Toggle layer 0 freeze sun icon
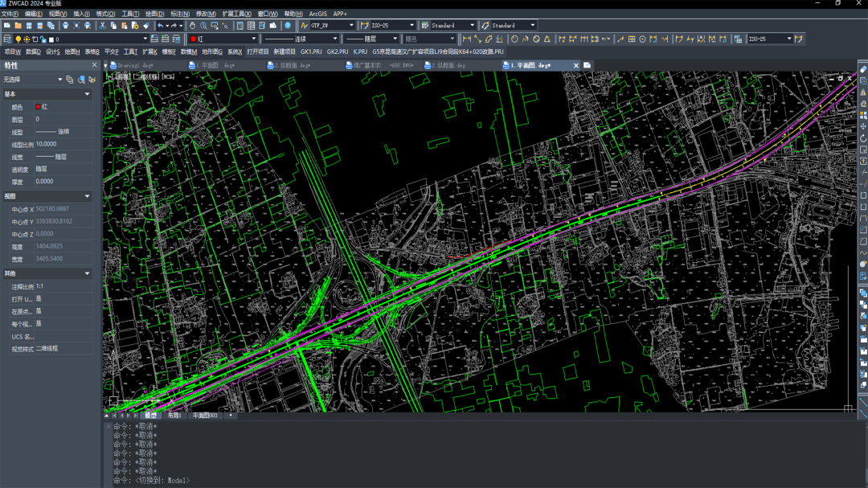The height and width of the screenshot is (488, 868). click(26, 39)
